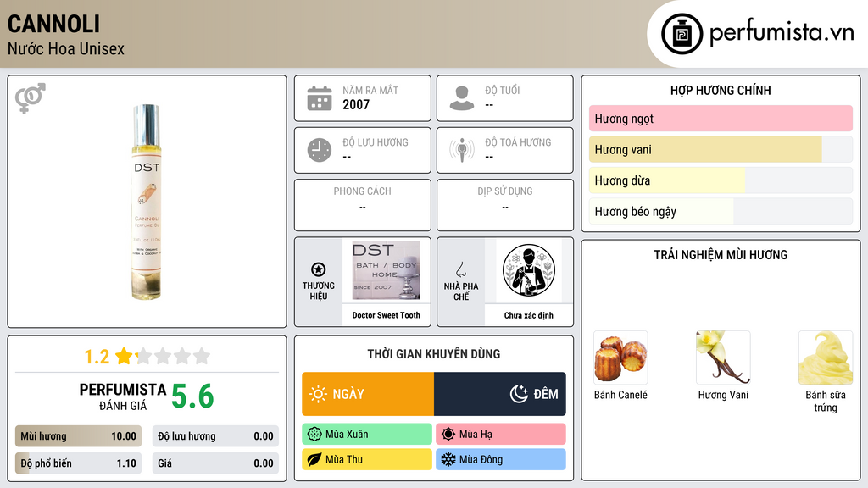Image resolution: width=868 pixels, height=488 pixels.
Task: Click the sillage icon for Độ toả hương
Action: 462,150
